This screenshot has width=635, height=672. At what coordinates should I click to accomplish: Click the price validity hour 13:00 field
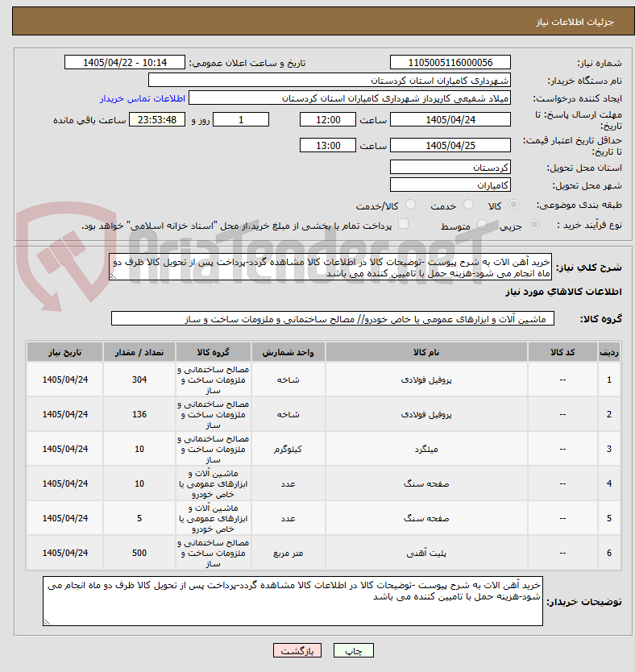[x=328, y=145]
